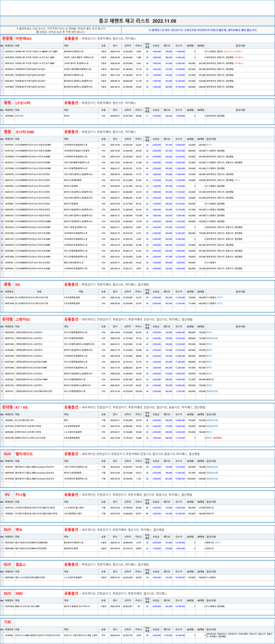Select plate number '165하1392'

click(x=9, y=438)
